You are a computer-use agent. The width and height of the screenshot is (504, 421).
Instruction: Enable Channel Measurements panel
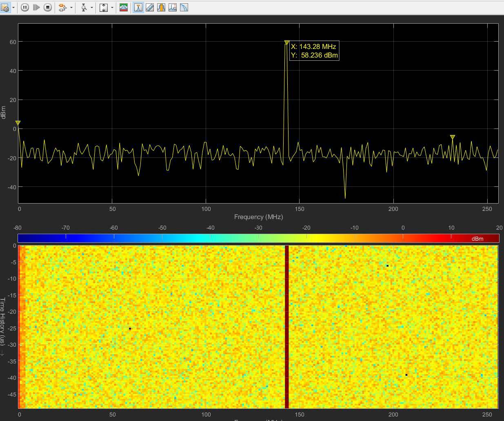(161, 7)
